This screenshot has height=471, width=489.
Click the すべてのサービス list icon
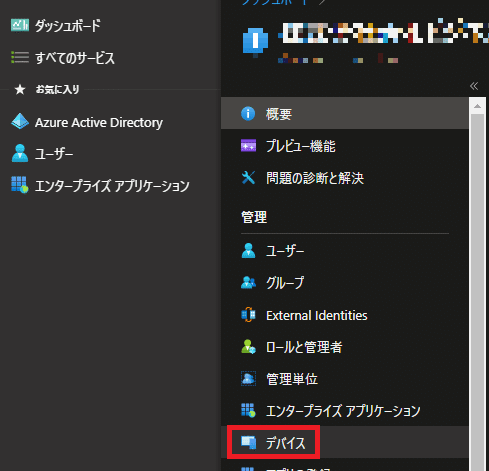tap(20, 57)
